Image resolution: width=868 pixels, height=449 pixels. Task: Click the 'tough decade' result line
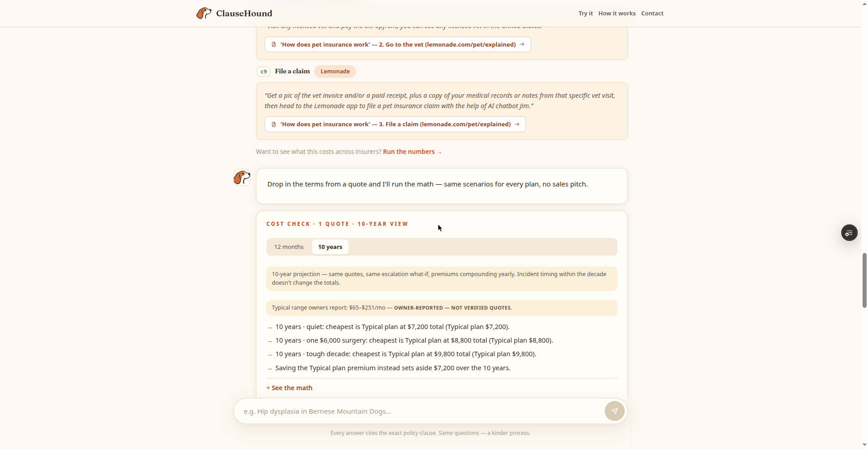(x=406, y=354)
